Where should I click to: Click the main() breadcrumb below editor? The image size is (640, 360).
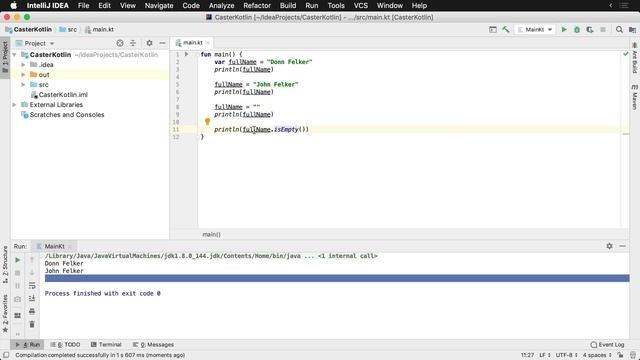(x=211, y=234)
